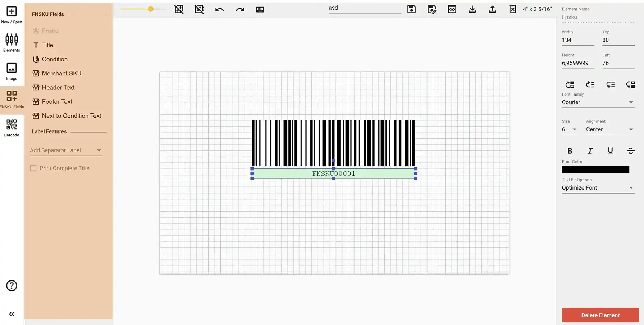Open the Font Family dropdown showing Courier

pyautogui.click(x=598, y=102)
